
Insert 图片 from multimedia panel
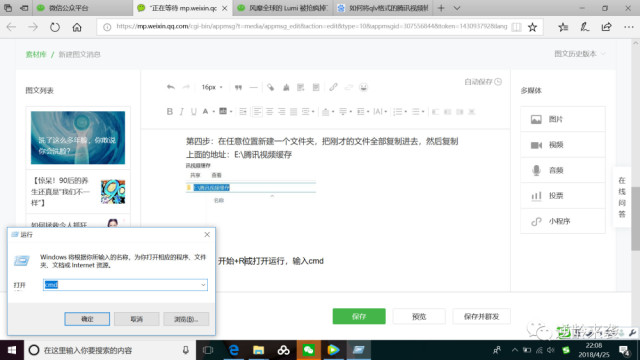coord(562,119)
